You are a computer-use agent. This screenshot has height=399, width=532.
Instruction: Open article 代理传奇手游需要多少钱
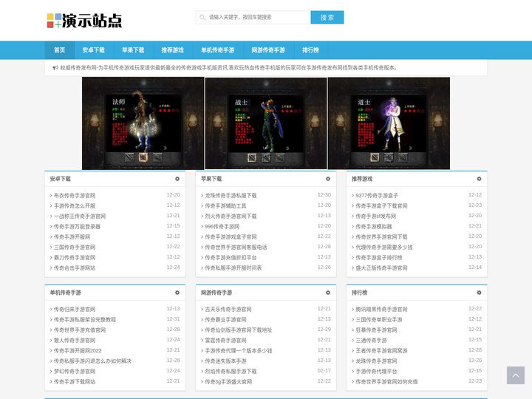[383, 248]
